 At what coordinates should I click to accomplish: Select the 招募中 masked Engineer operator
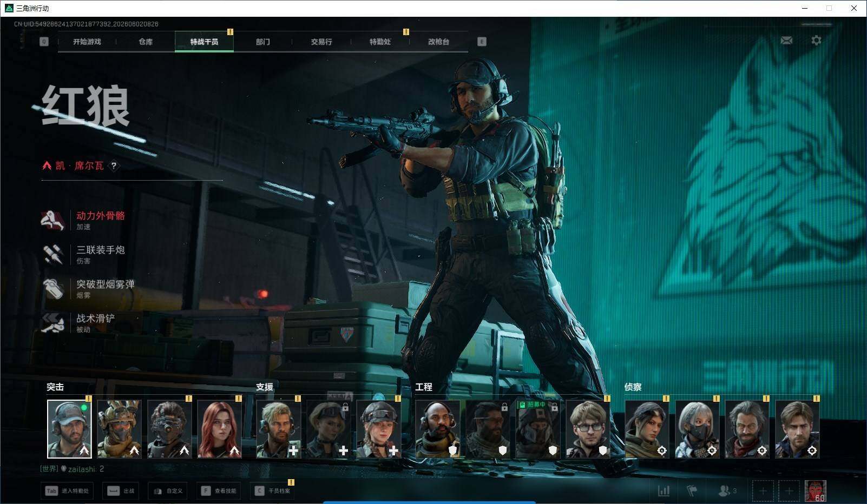point(538,429)
